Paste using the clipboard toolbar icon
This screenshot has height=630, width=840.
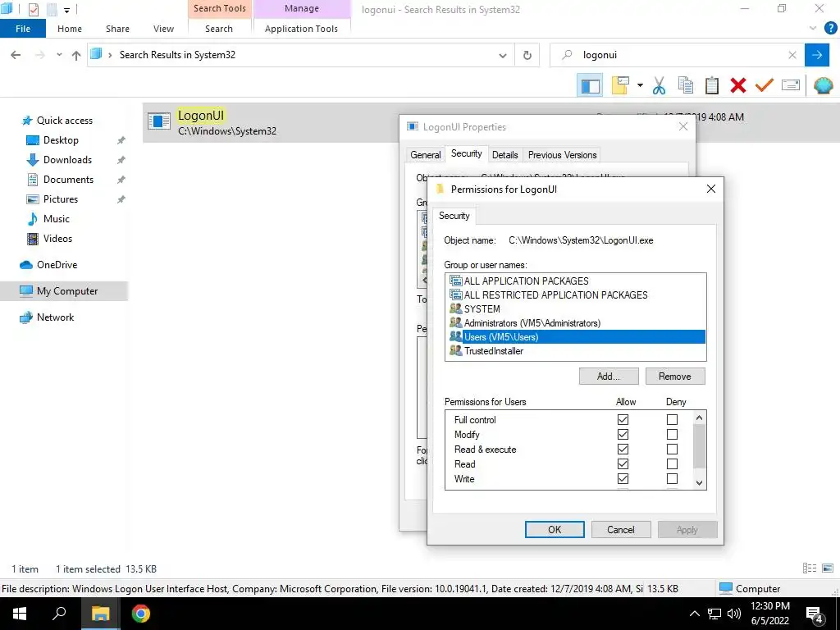click(712, 85)
